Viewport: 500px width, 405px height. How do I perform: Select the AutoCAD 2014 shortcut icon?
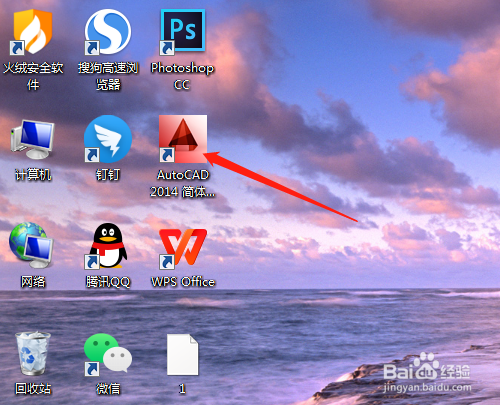coord(183,139)
